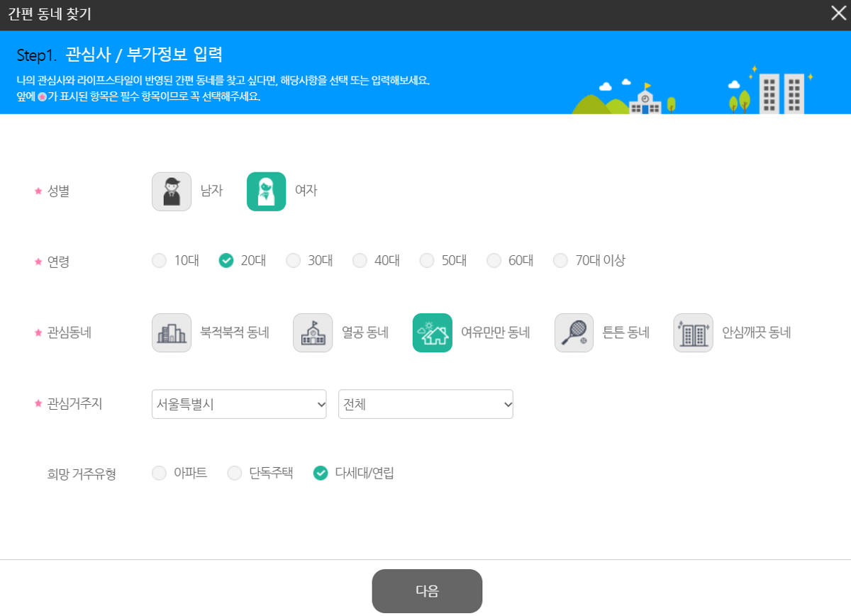This screenshot has height=616, width=851.
Task: Select the female (여자) gender icon
Action: pos(266,191)
